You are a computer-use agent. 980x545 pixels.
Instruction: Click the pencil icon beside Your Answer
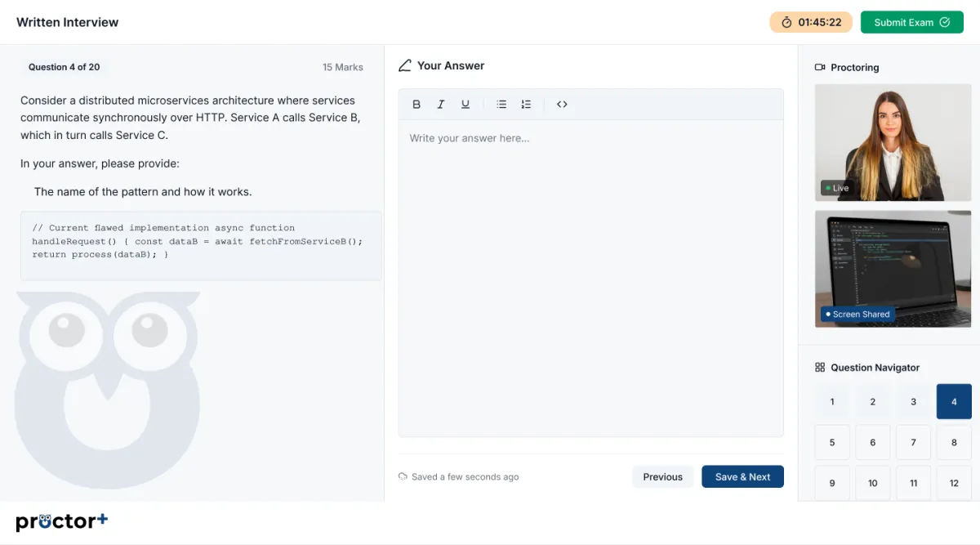point(405,66)
